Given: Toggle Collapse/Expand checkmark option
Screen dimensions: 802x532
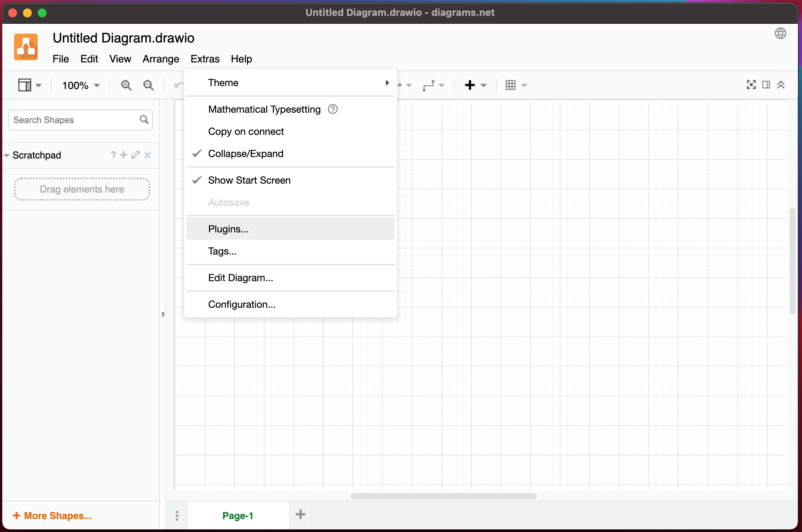Looking at the screenshot, I should point(246,153).
